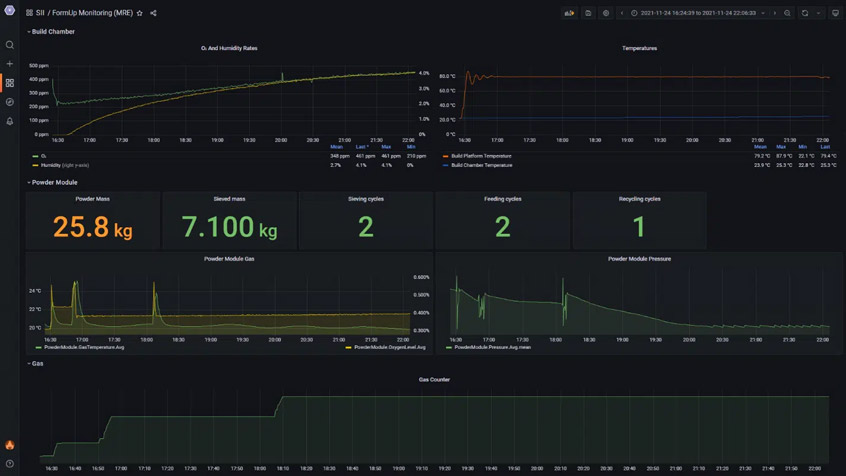Click the Humidity legend color swatch
Image resolution: width=846 pixels, height=476 pixels.
pyautogui.click(x=36, y=165)
